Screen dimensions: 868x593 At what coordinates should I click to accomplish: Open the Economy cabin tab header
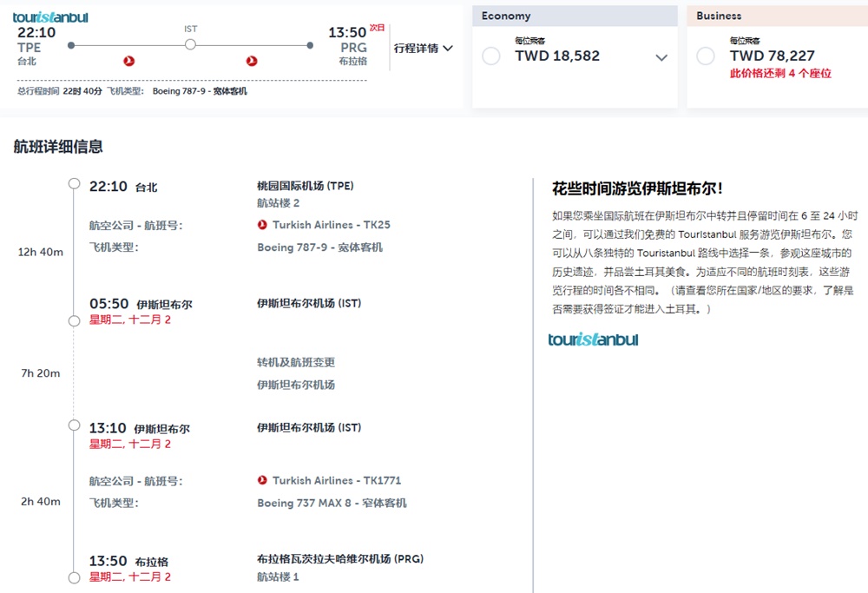pos(575,16)
